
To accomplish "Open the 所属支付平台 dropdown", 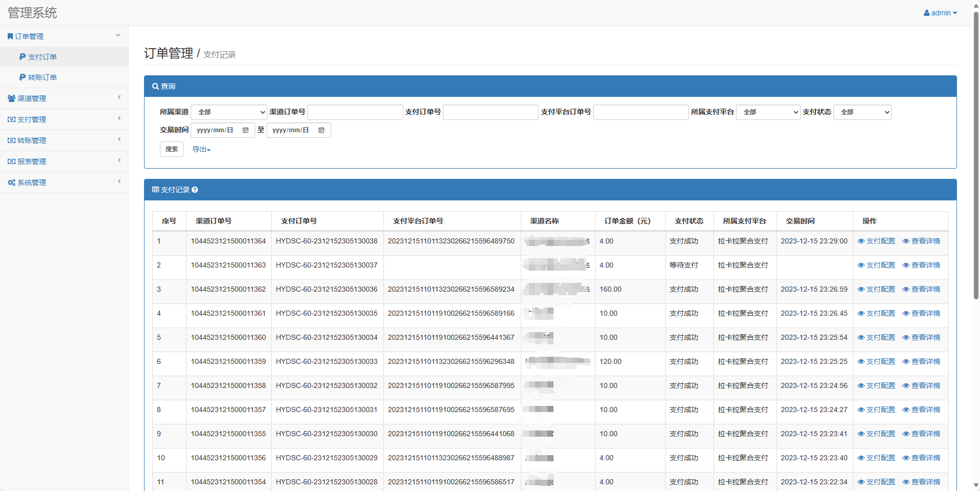I will click(768, 112).
